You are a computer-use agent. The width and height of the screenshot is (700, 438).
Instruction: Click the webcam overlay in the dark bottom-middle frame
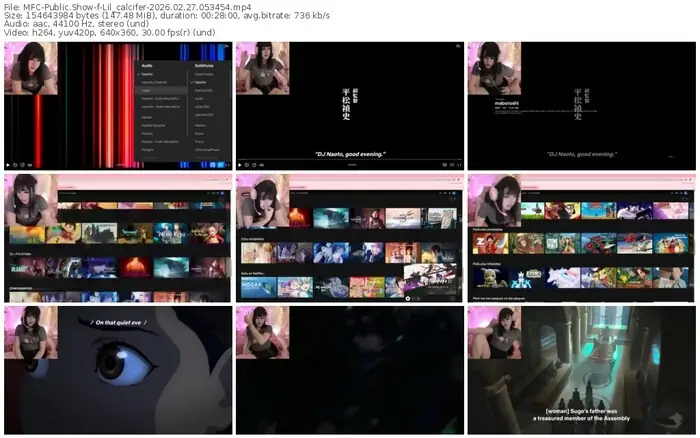click(x=262, y=332)
